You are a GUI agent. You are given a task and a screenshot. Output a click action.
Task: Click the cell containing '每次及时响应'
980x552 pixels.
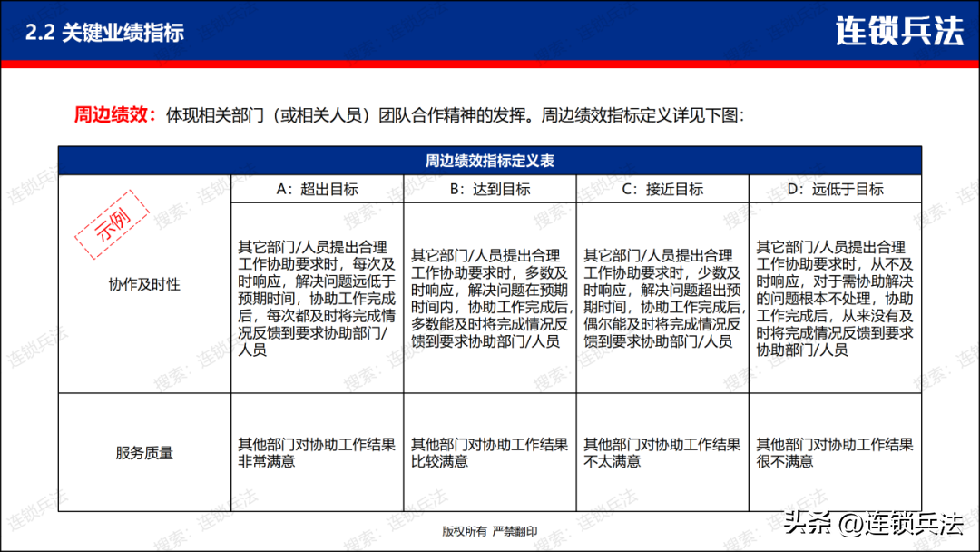click(x=317, y=298)
